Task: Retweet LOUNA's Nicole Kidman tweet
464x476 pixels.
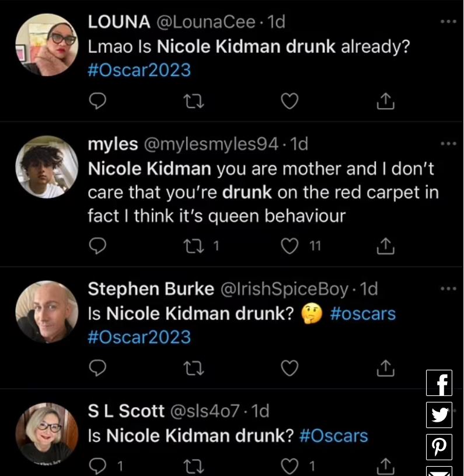Action: click(x=191, y=102)
